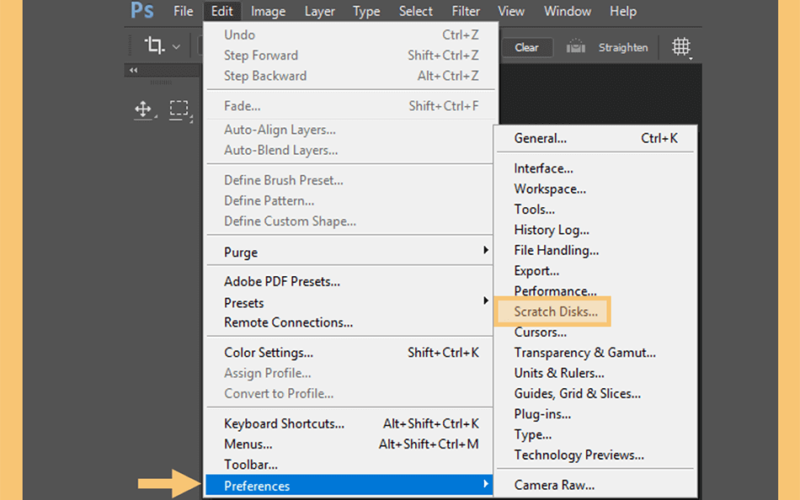Viewport: 800px width, 500px height.
Task: Click the Photoshop Ps logo icon
Action: tap(142, 10)
